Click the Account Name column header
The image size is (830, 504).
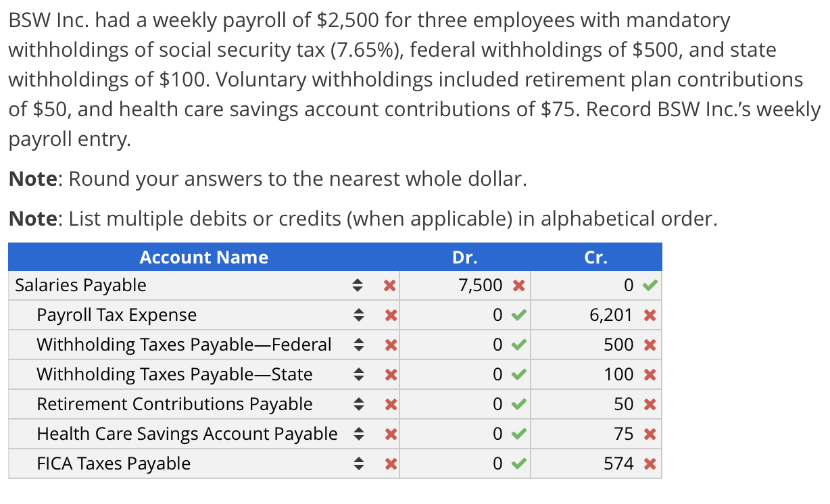click(x=204, y=257)
